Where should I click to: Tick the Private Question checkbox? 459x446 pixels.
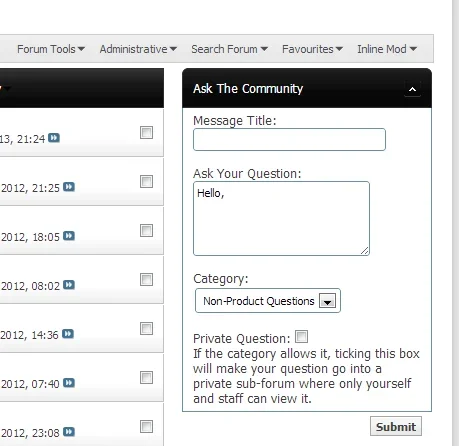pyautogui.click(x=302, y=337)
